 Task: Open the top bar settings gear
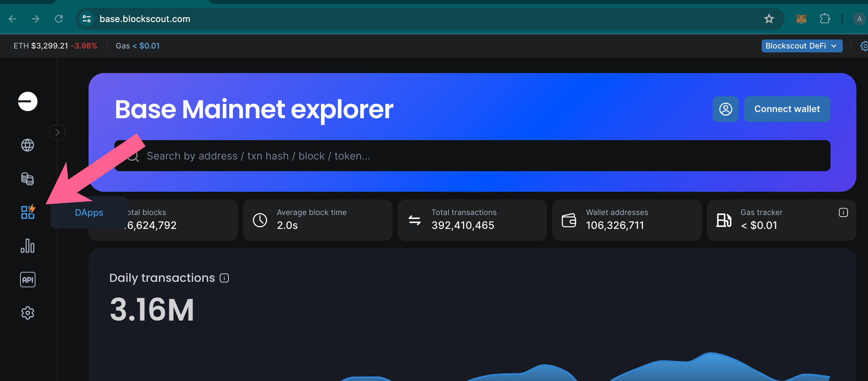click(864, 46)
